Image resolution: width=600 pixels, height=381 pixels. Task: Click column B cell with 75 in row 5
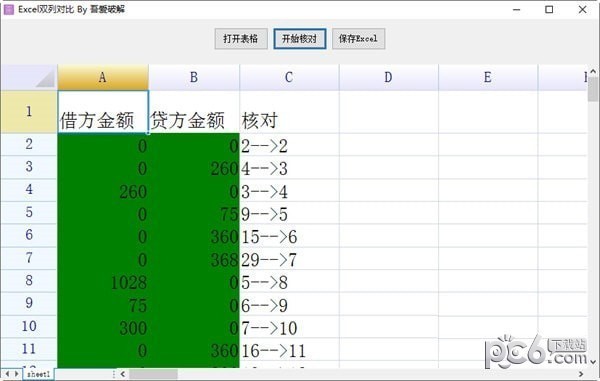point(194,213)
